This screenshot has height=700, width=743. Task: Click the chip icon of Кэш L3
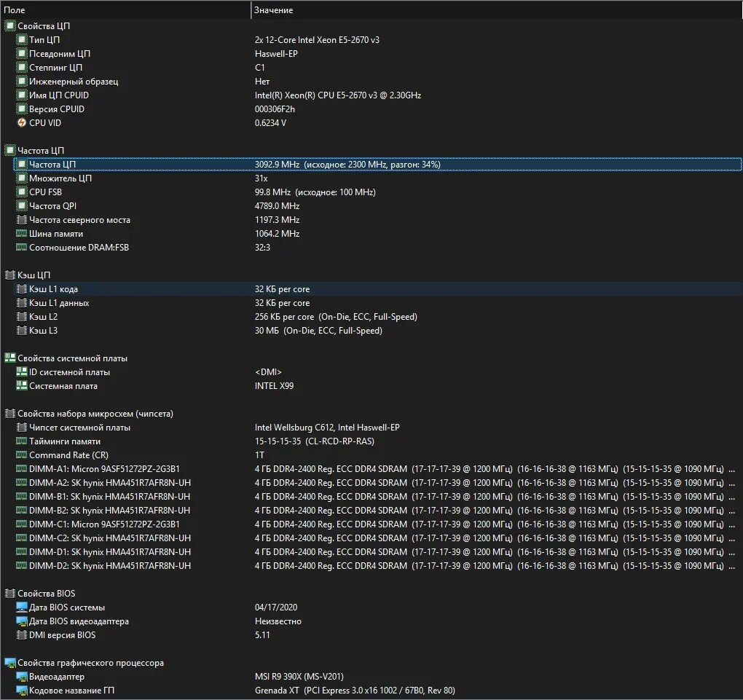pyautogui.click(x=21, y=330)
